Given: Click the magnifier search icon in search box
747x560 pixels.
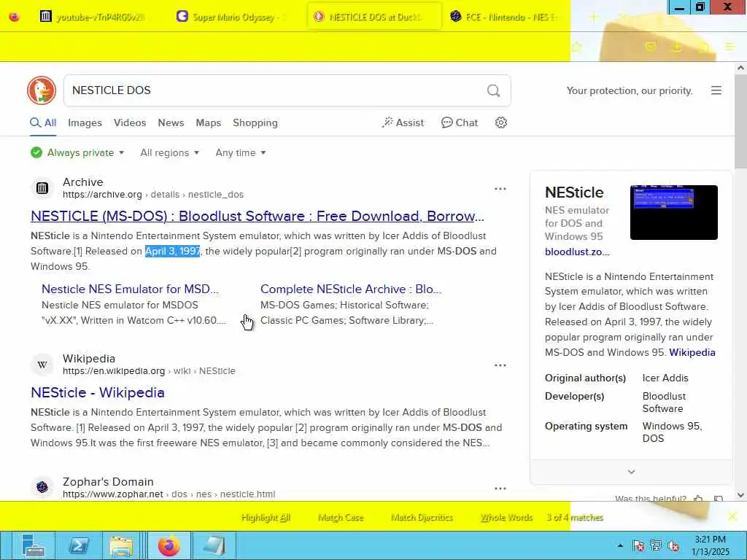Looking at the screenshot, I should pos(494,90).
